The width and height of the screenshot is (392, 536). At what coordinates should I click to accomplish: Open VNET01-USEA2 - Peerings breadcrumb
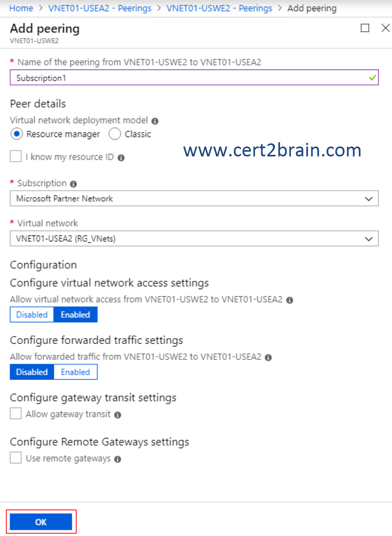pos(100,8)
